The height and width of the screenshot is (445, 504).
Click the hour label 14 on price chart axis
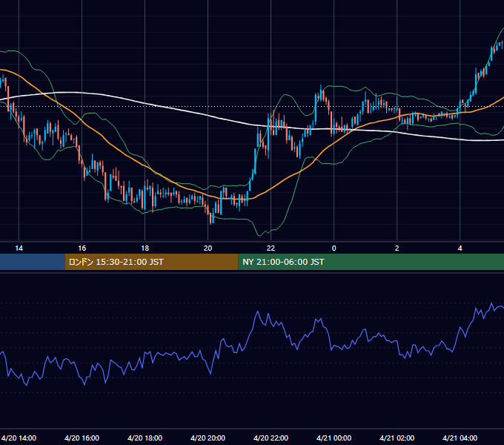[x=19, y=248]
